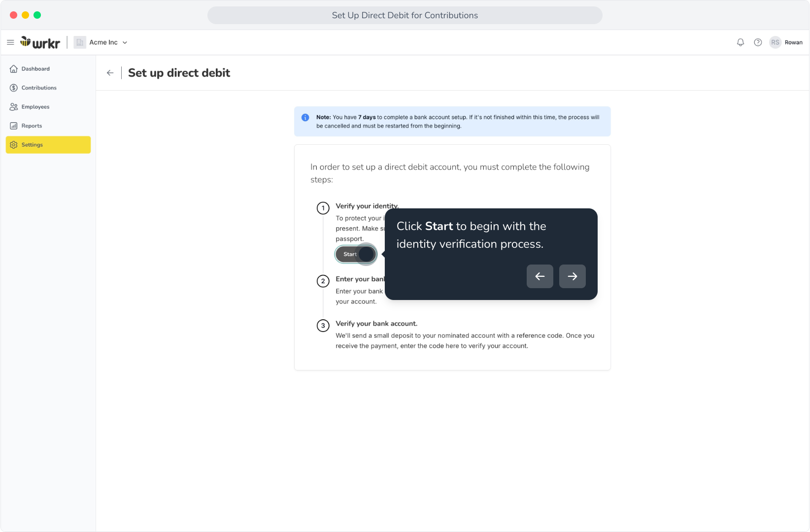Viewport: 810px width, 532px height.
Task: Select Settings in sidebar
Action: click(x=48, y=145)
